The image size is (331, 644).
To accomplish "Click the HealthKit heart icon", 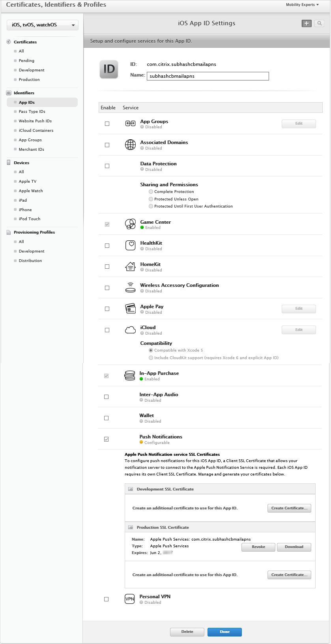I will click(x=130, y=245).
